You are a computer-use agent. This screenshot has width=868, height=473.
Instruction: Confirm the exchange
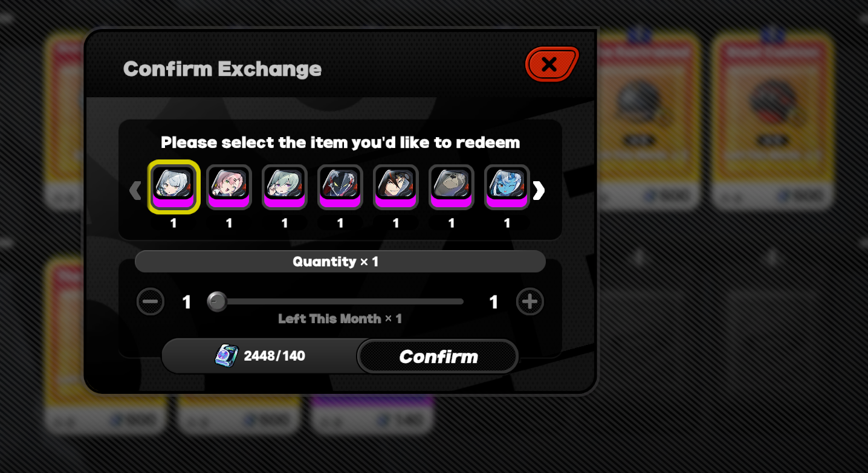point(438,356)
